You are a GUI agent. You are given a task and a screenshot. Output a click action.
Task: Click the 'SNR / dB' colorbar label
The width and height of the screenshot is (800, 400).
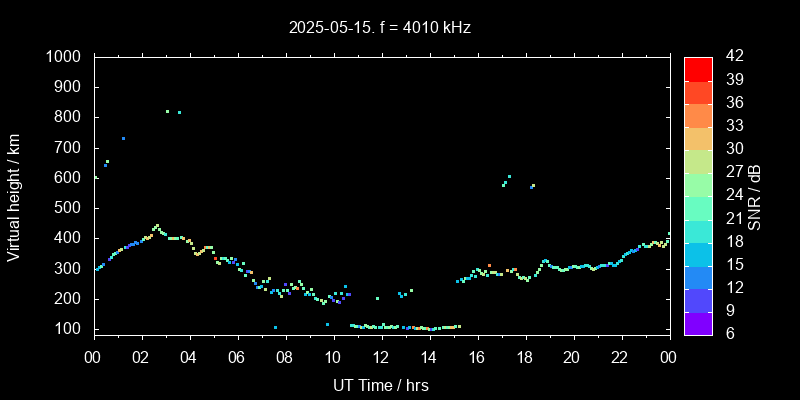pyautogui.click(x=755, y=196)
